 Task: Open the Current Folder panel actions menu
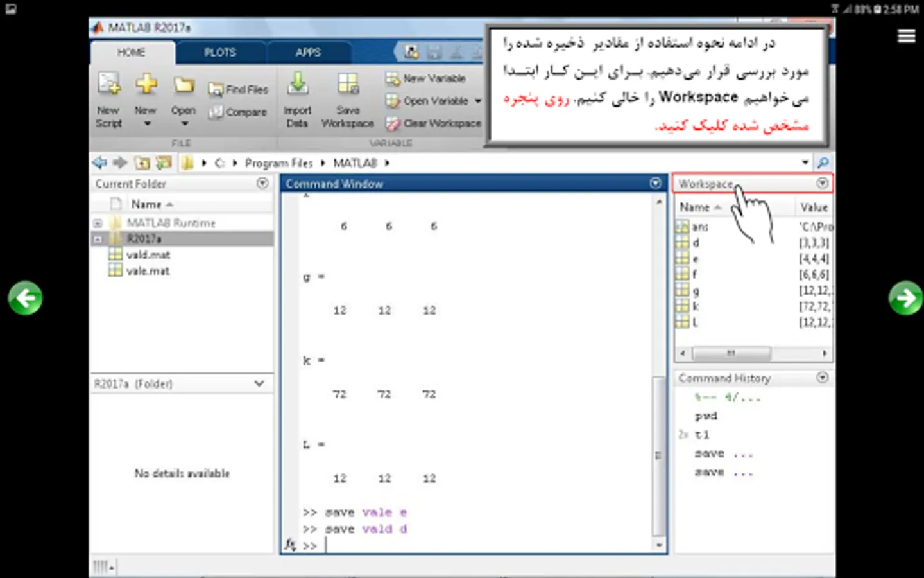coord(262,183)
